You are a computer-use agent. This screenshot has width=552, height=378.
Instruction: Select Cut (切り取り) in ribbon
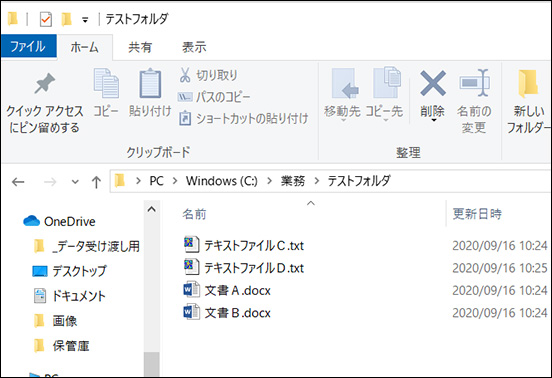click(209, 75)
